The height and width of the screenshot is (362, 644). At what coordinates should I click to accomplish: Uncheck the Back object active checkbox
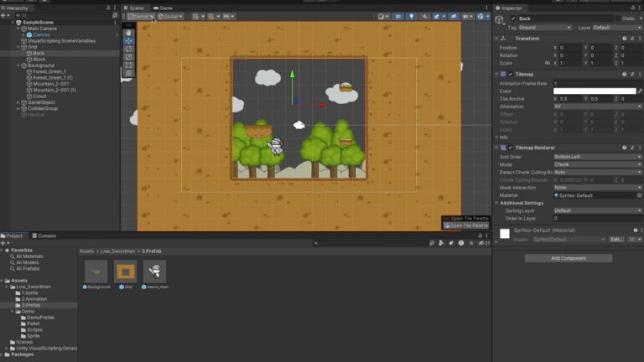point(513,18)
